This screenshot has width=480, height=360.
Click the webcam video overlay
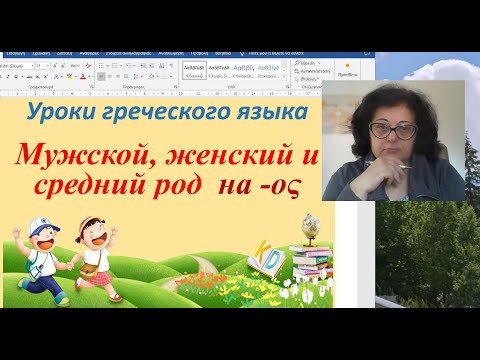tap(393, 140)
